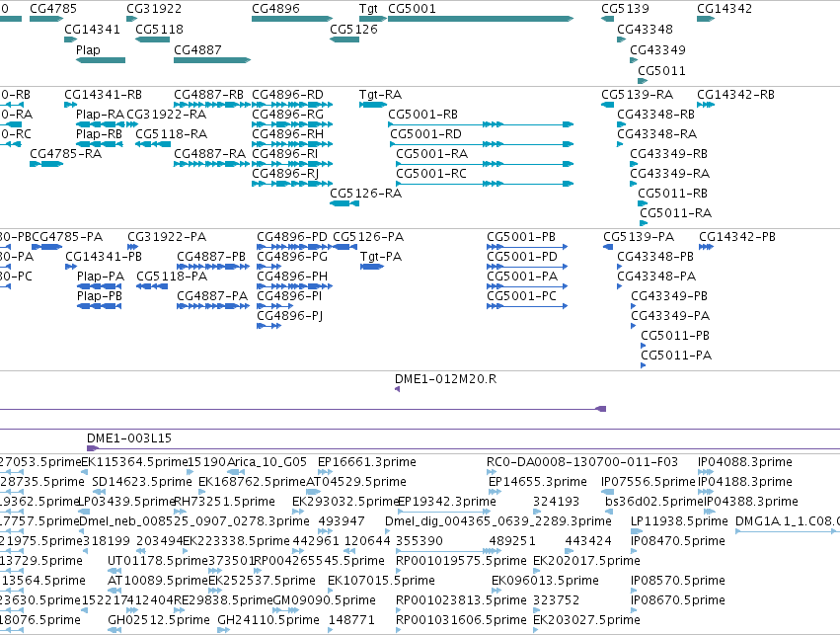The width and height of the screenshot is (840, 635).
Task: Select the Tgt-RA transcript label
Action: [380, 95]
